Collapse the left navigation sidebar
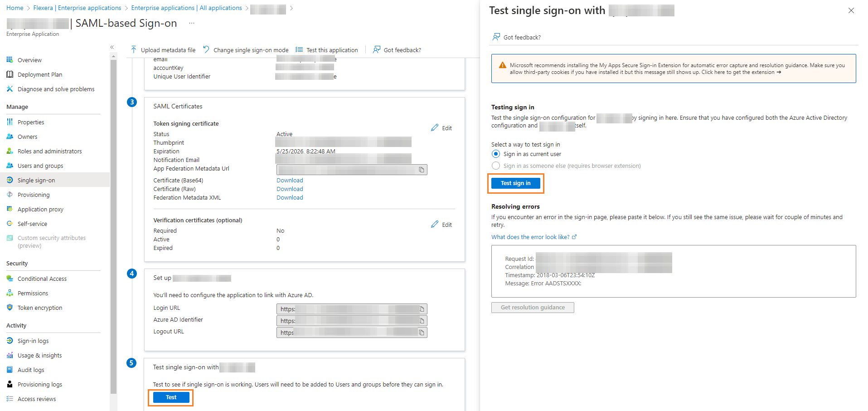The width and height of the screenshot is (868, 411). pos(112,47)
